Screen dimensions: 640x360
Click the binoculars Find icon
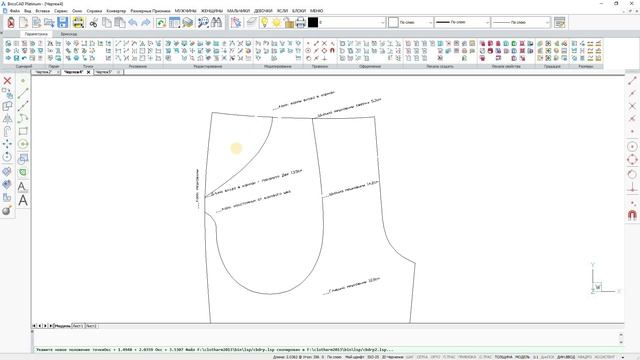(217, 22)
